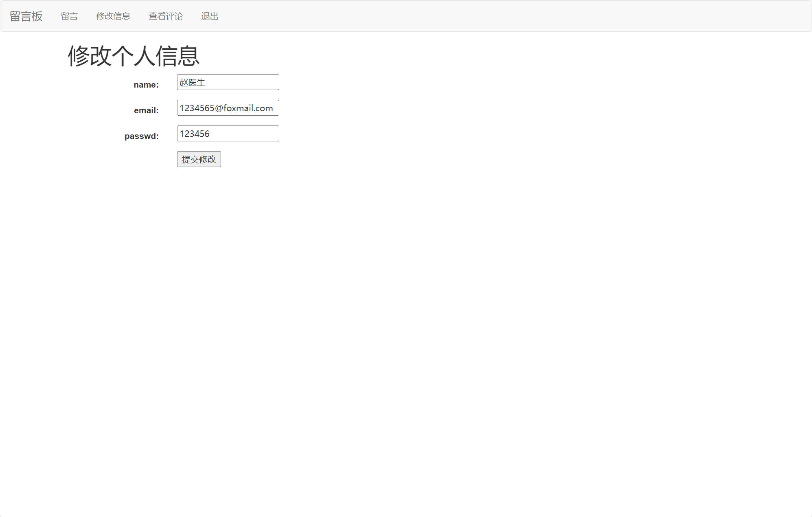Review comments by clicking 查看评论
The width and height of the screenshot is (812, 517).
click(x=165, y=16)
